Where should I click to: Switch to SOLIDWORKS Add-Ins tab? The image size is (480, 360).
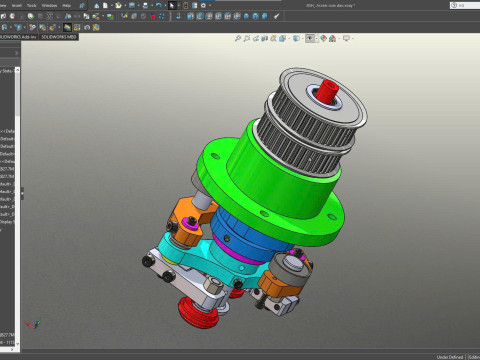coord(18,37)
